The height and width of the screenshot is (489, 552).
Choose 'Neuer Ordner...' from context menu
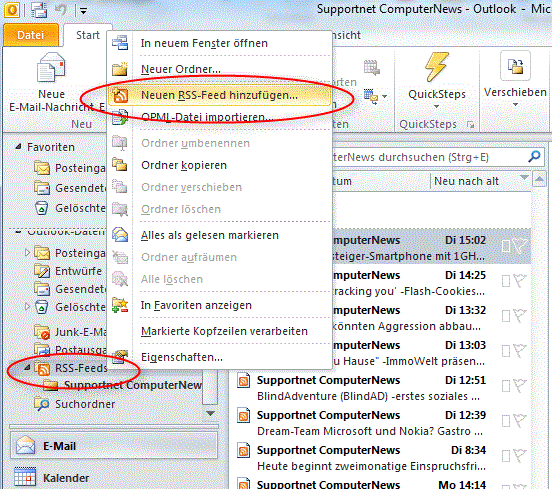coord(220,69)
